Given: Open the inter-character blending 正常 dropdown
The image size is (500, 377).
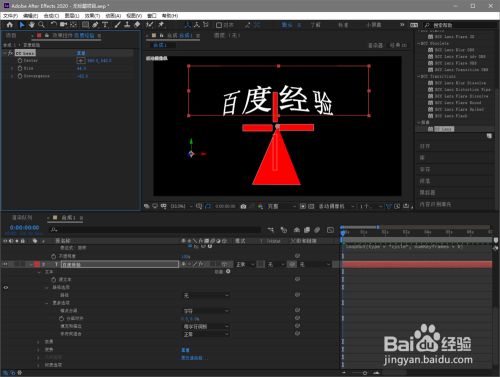Looking at the screenshot, I should coord(206,334).
